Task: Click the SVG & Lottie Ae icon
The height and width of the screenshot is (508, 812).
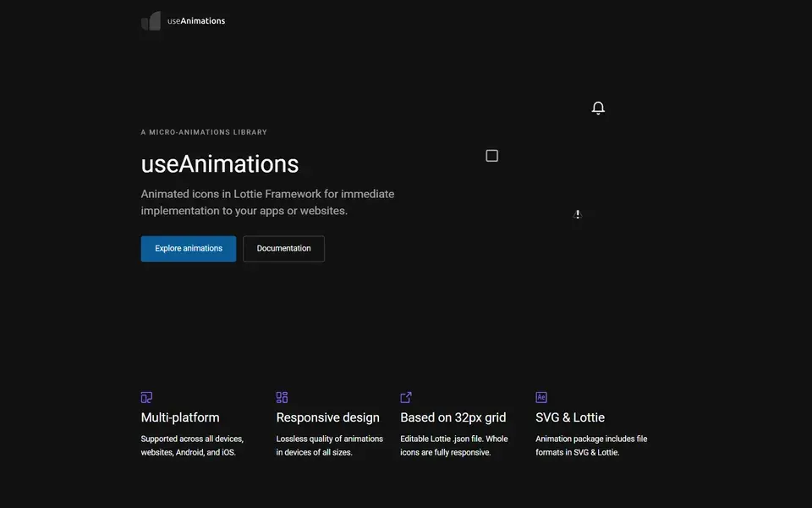Action: pos(541,398)
